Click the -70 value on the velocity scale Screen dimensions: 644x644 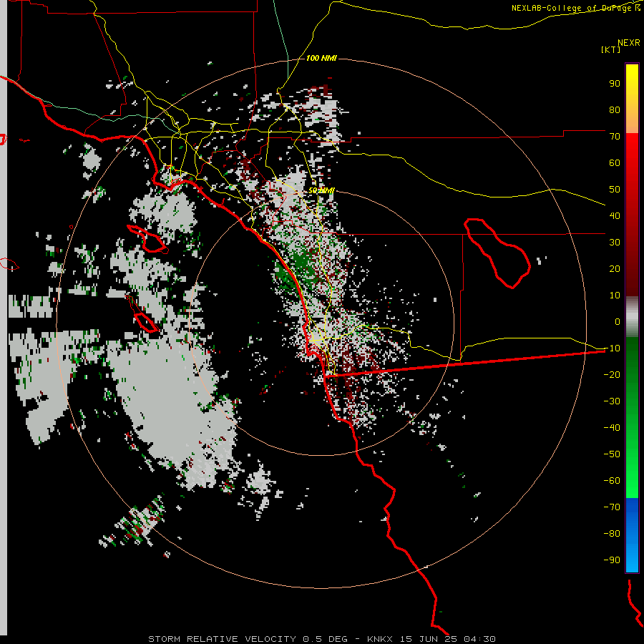612,507
